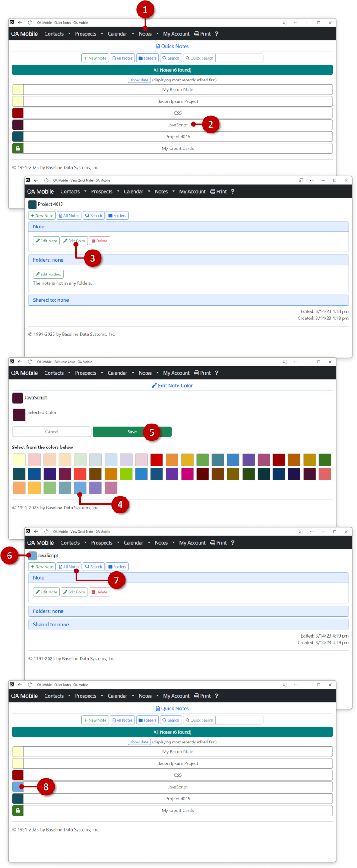Pick the pale yellow first swatch in the palette

[x=19, y=460]
